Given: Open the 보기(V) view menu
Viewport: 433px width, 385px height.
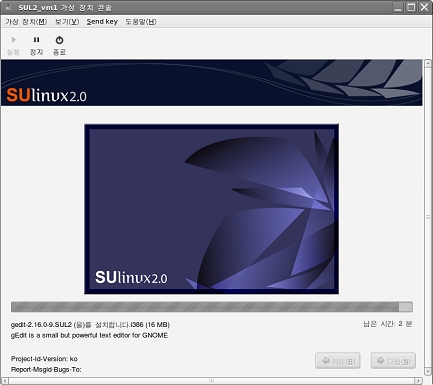Looking at the screenshot, I should click(x=67, y=22).
